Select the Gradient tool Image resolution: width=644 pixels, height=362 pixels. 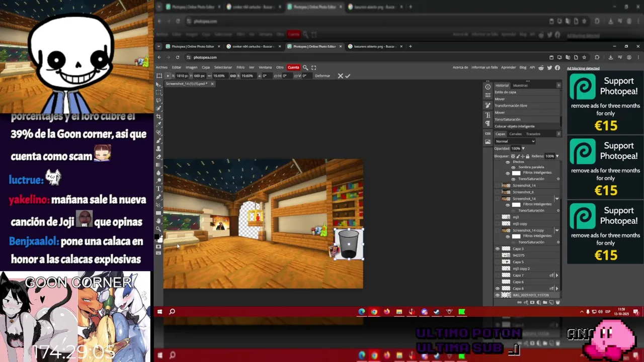tap(159, 164)
